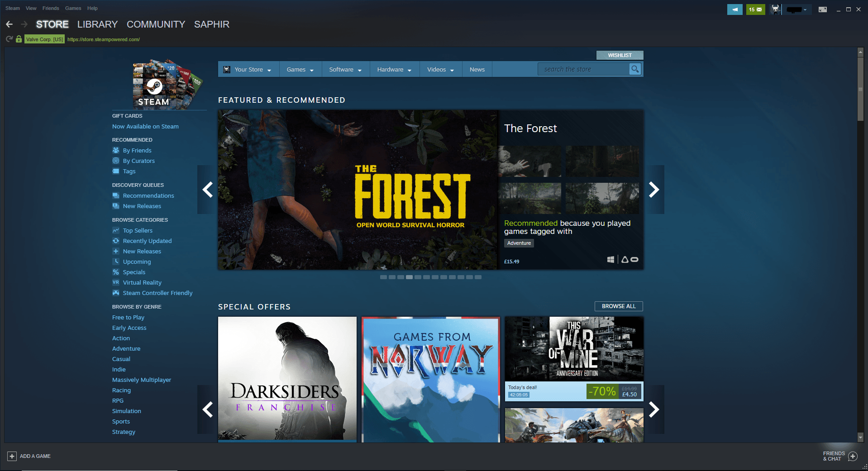868x471 pixels.
Task: Click the By Friends people icon
Action: (116, 150)
